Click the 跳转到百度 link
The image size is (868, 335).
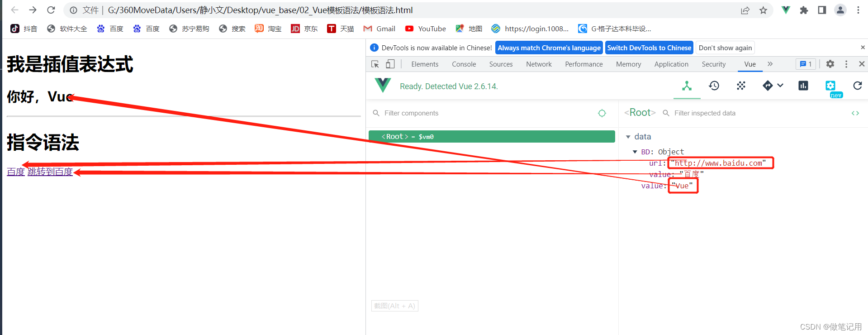pos(50,172)
